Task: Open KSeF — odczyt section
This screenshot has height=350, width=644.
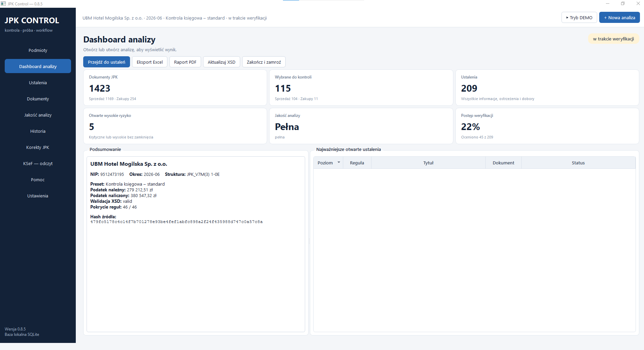Action: [38, 164]
